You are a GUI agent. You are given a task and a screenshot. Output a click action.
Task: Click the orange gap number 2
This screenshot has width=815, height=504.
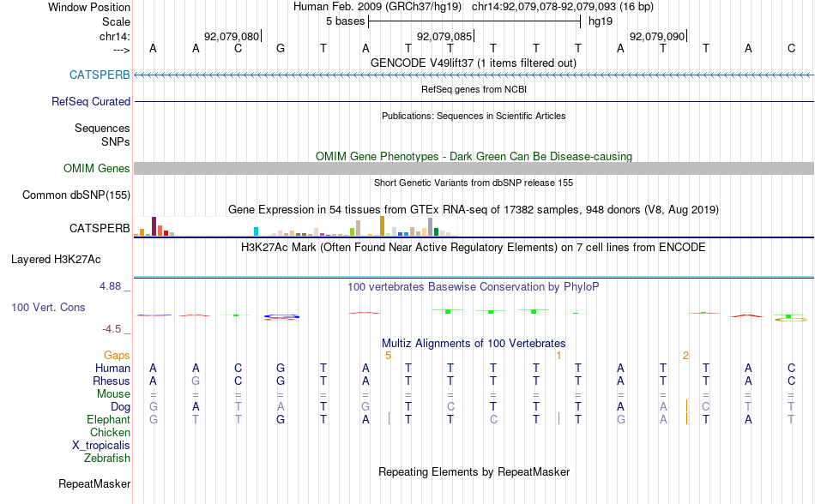[x=685, y=356]
